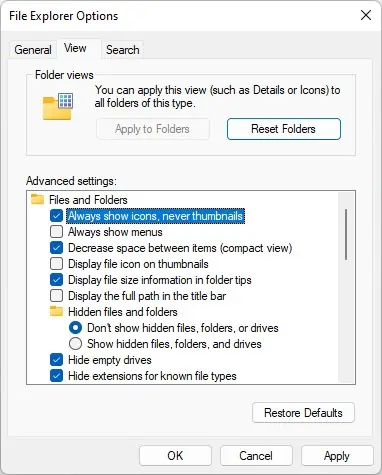Enable Always show menus checkbox
This screenshot has height=475, width=382.
[56, 232]
